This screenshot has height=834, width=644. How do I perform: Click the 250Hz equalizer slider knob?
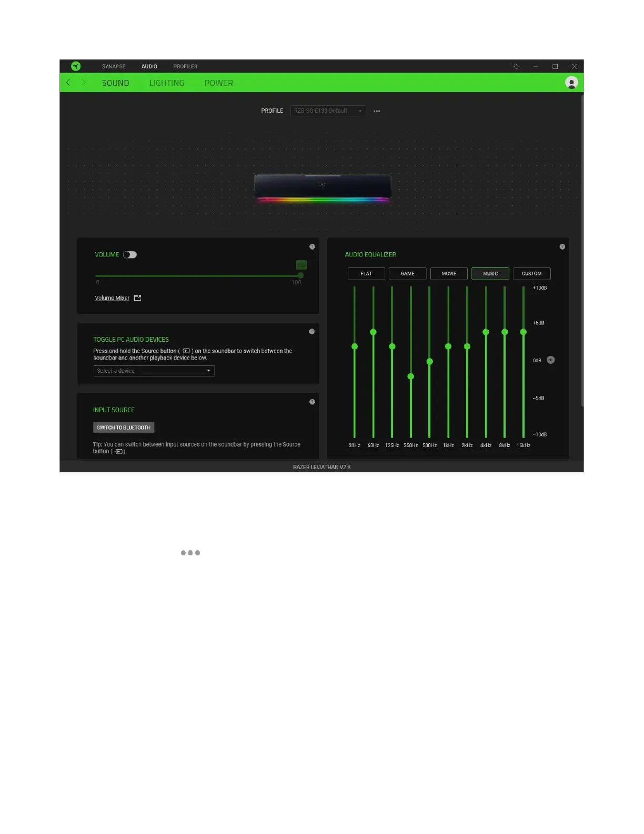pyautogui.click(x=411, y=376)
